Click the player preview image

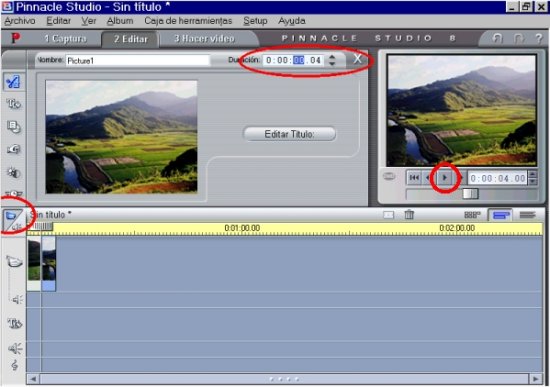pos(461,111)
